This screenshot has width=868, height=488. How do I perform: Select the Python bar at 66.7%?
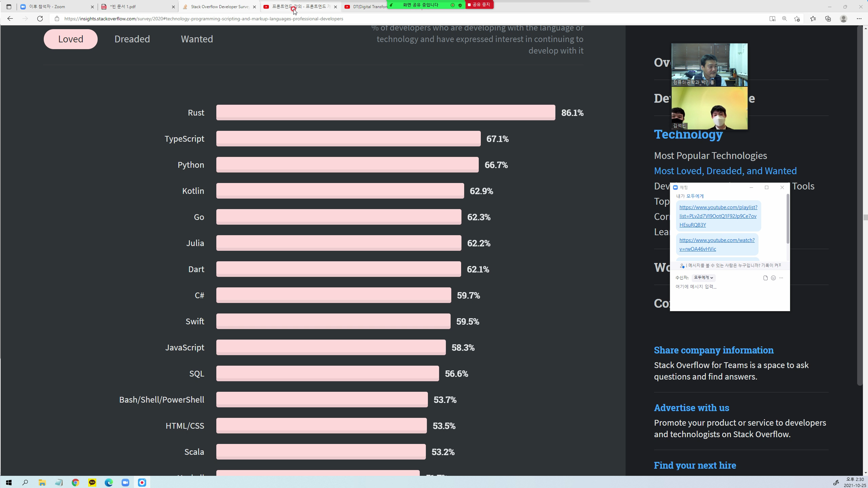(347, 164)
